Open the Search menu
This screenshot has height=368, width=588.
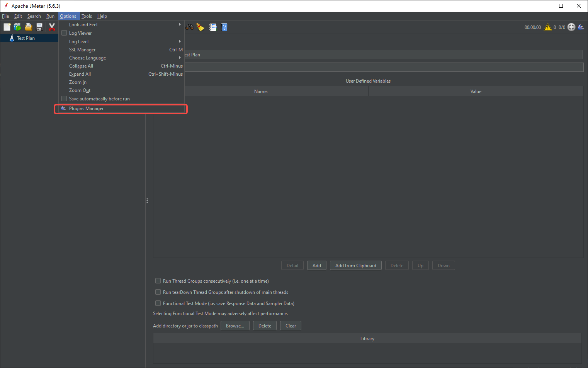coord(34,16)
